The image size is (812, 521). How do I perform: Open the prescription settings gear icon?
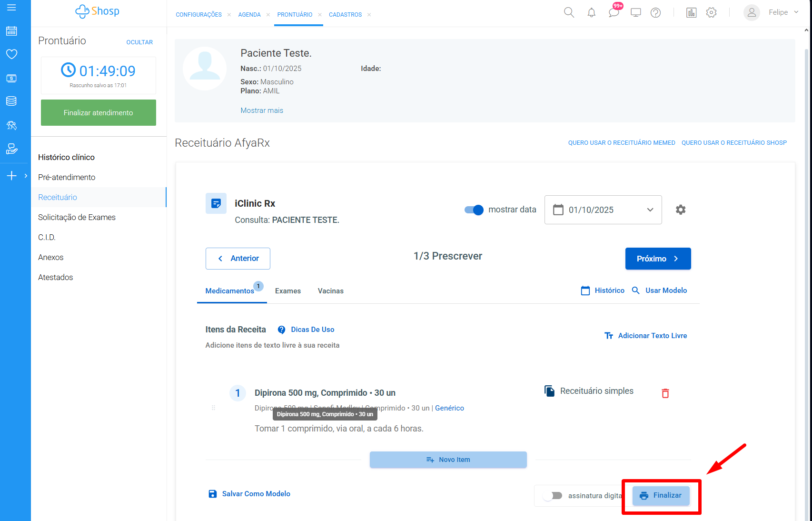click(681, 210)
